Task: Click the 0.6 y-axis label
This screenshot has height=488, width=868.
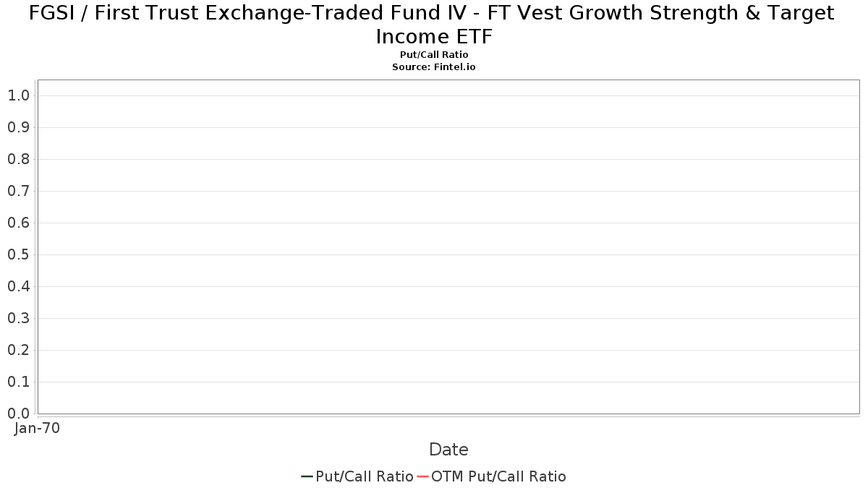Action: coord(18,223)
